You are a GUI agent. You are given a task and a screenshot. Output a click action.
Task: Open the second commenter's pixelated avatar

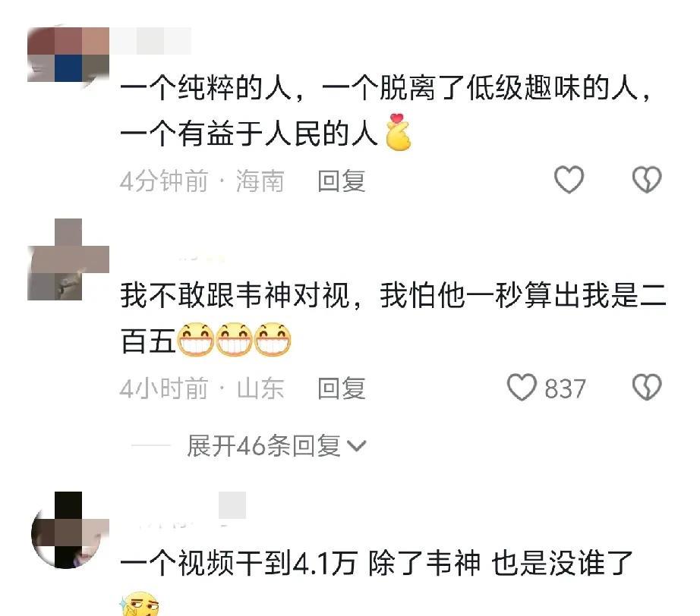pyautogui.click(x=68, y=259)
